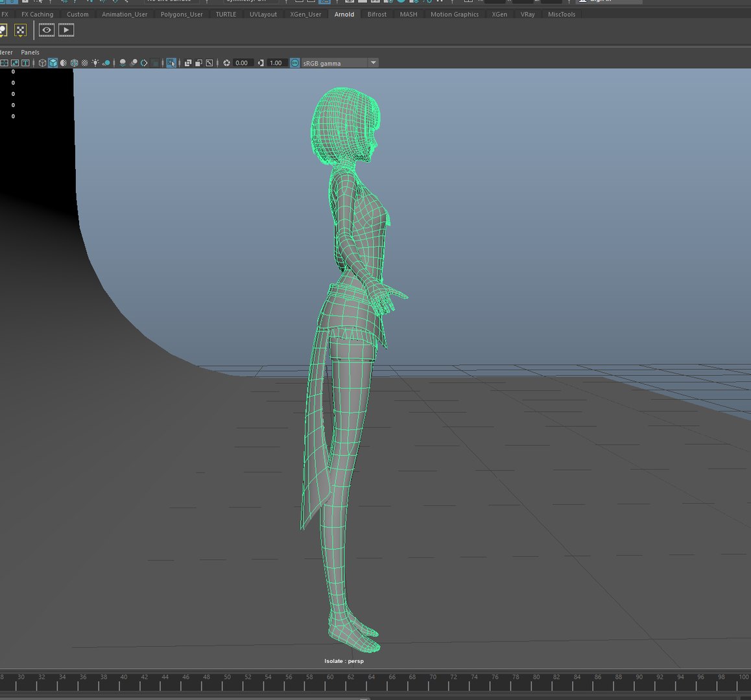Screen dimensions: 751x700
Task: Set the exposure value field 0.00
Action: [x=243, y=63]
